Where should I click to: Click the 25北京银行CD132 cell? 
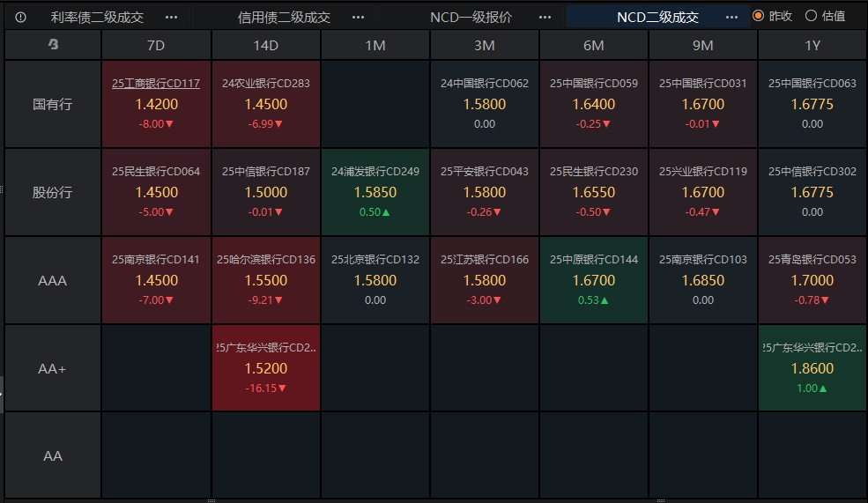[x=375, y=280]
